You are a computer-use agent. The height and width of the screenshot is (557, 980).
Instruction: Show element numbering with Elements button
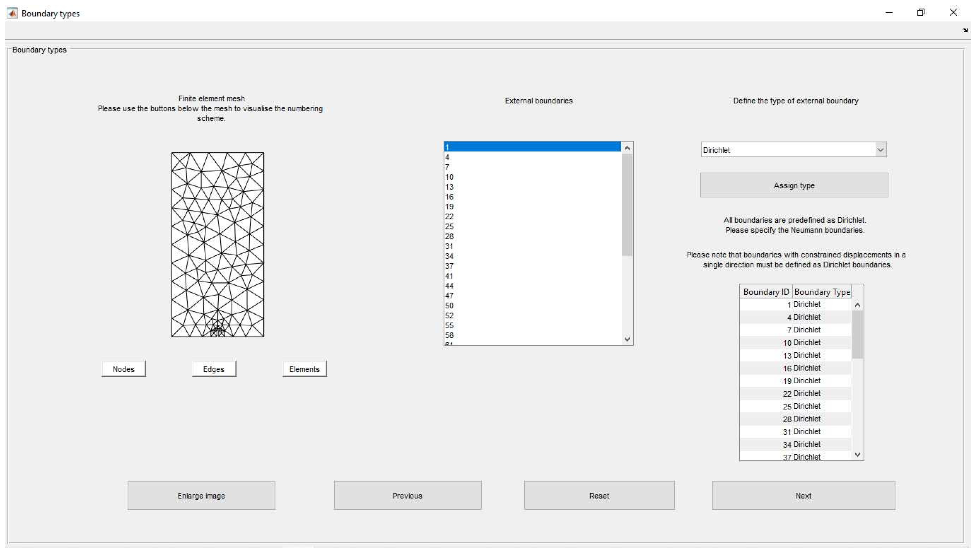pyautogui.click(x=304, y=369)
